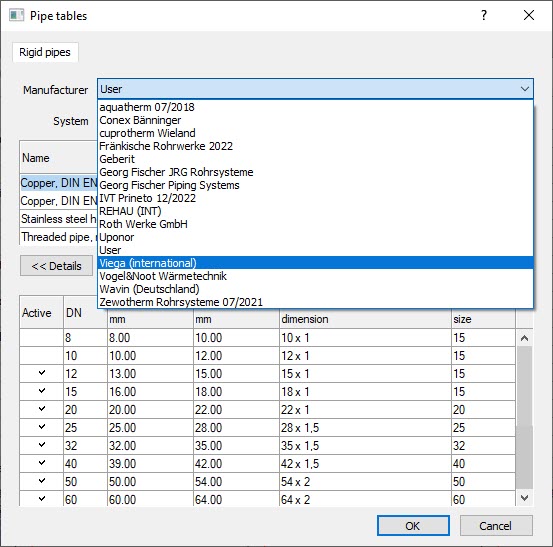Screen dimensions: 553x547
Task: Toggle Active checkmark for DN 32 row
Action: 42,445
